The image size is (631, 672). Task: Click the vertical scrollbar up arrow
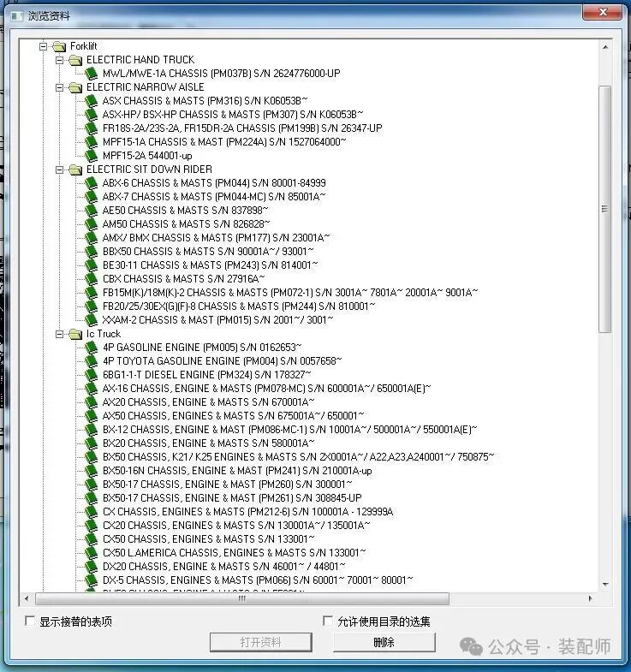605,47
